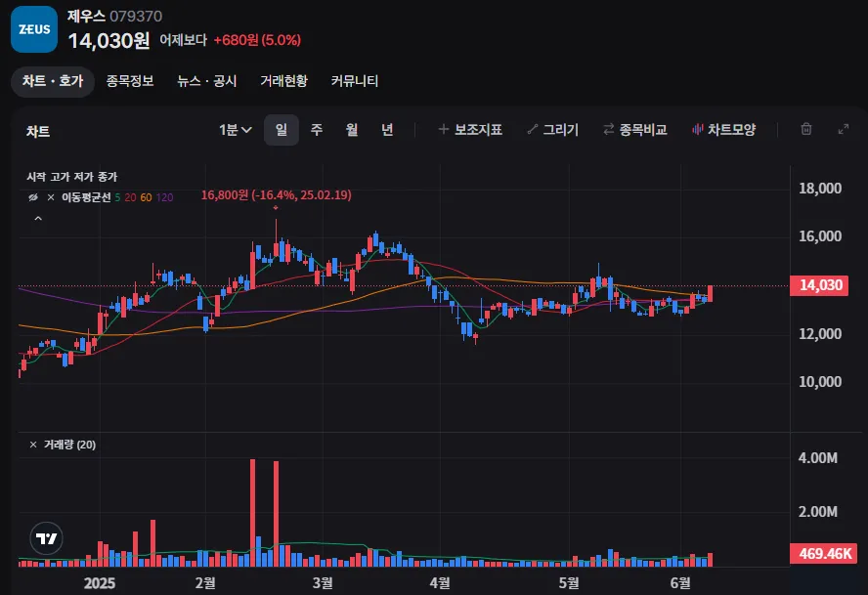This screenshot has width=868, height=595.
Task: Click the 18,000 price axis label
Action: click(x=820, y=189)
